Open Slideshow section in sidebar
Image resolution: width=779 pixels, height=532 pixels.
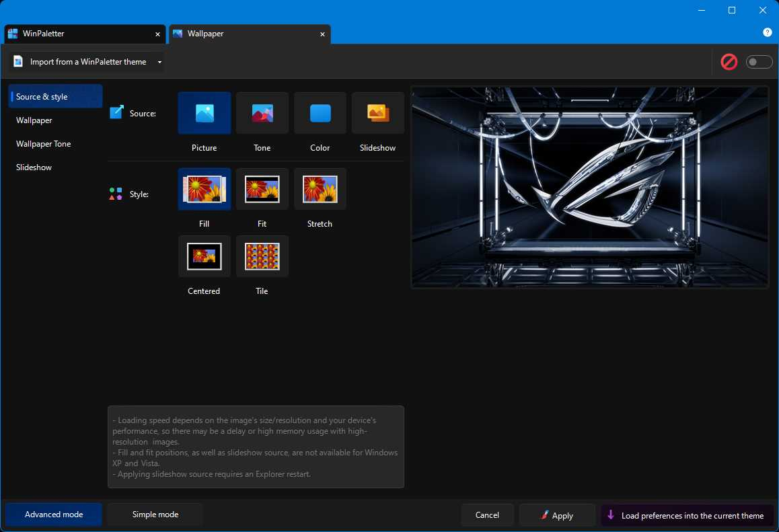click(x=55, y=167)
